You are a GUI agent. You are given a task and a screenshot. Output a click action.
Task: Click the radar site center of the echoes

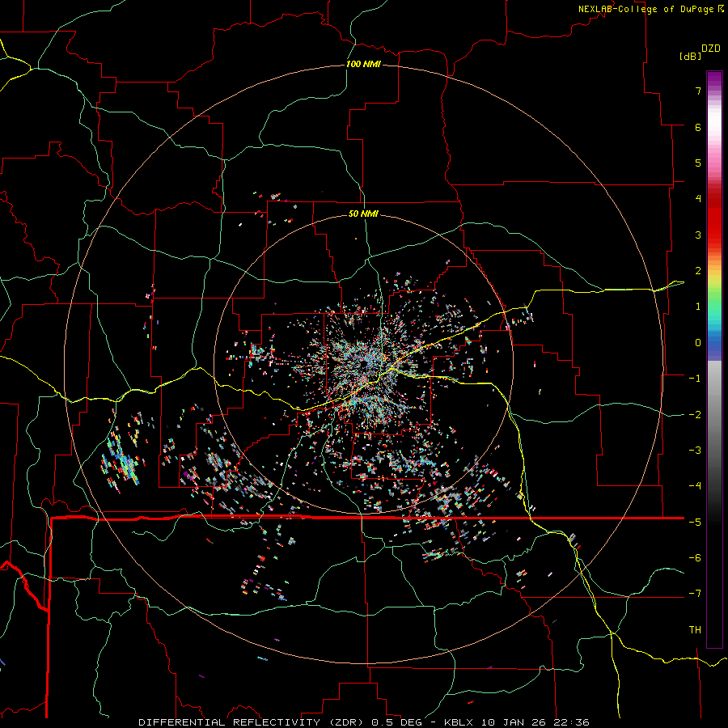pos(363,365)
